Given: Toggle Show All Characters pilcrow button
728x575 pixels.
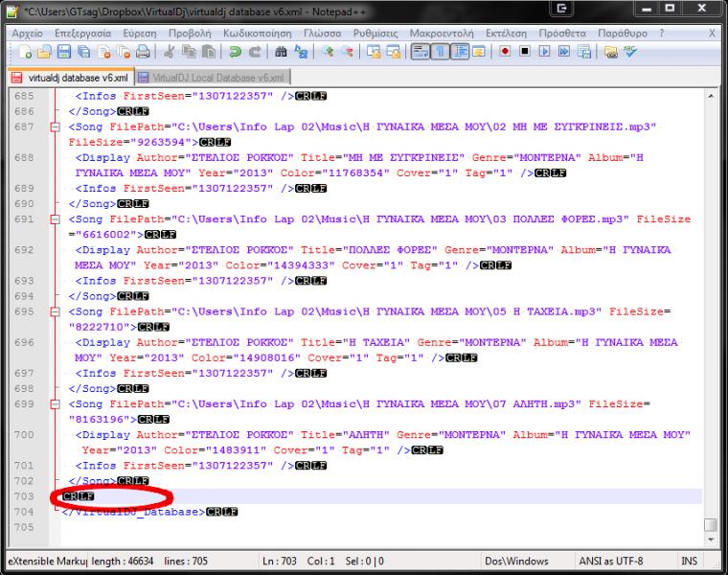Looking at the screenshot, I should (440, 52).
